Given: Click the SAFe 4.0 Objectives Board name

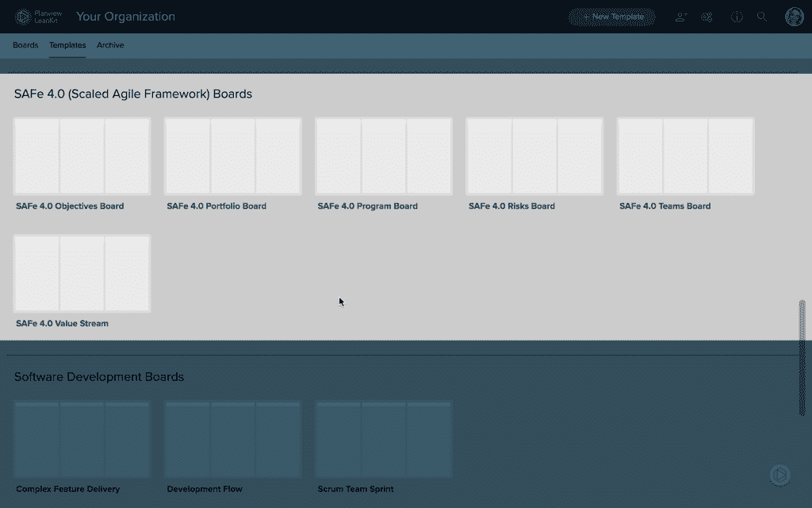Looking at the screenshot, I should 70,206.
